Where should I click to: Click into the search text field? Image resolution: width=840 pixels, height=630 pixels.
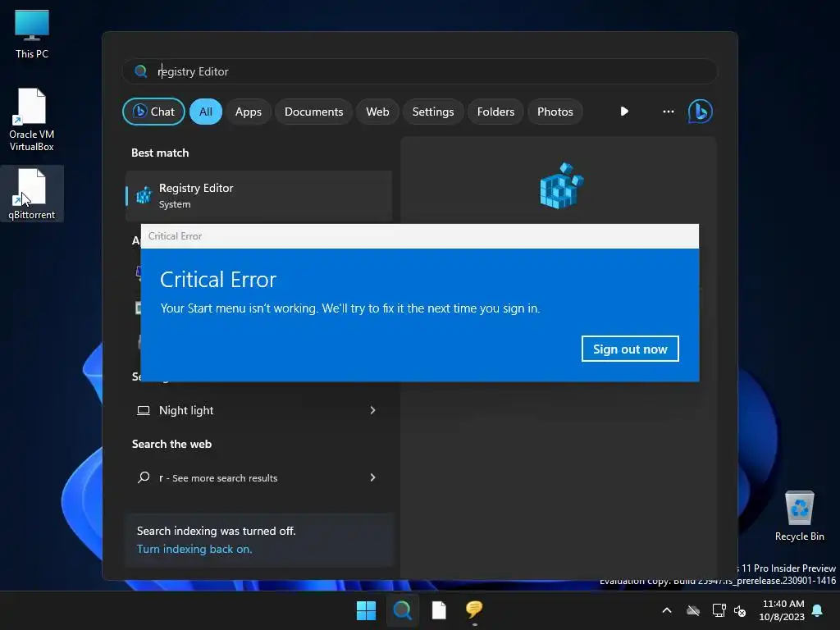(419, 71)
